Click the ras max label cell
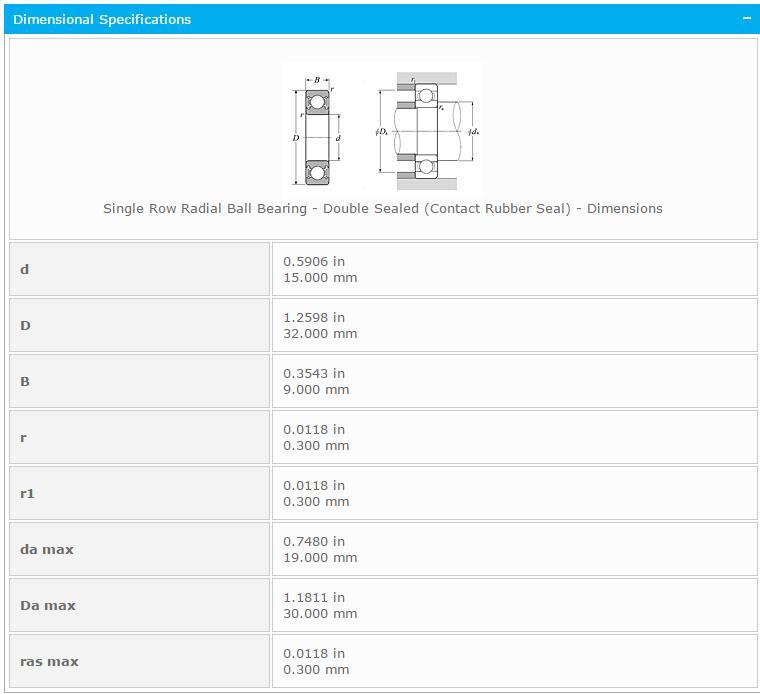This screenshot has height=694, width=760. 139,661
